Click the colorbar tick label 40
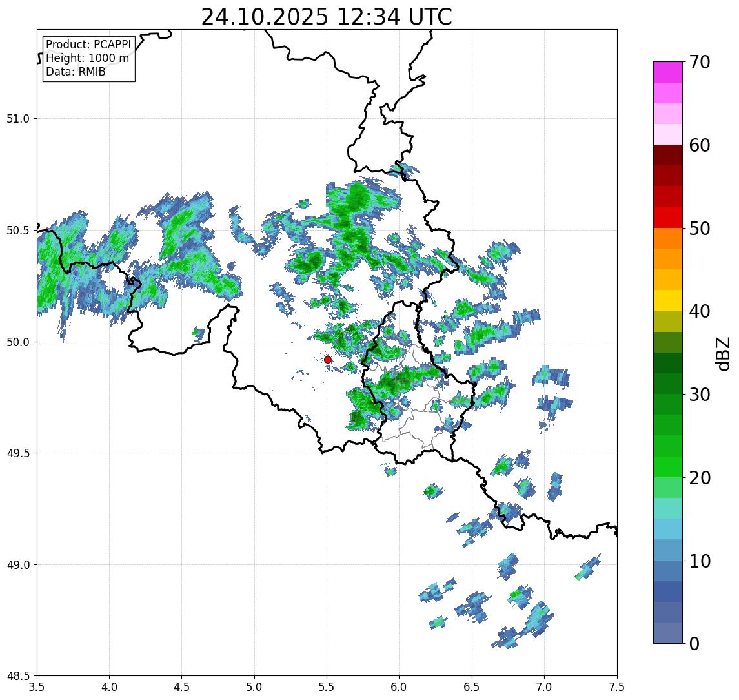739x700 pixels. point(700,311)
